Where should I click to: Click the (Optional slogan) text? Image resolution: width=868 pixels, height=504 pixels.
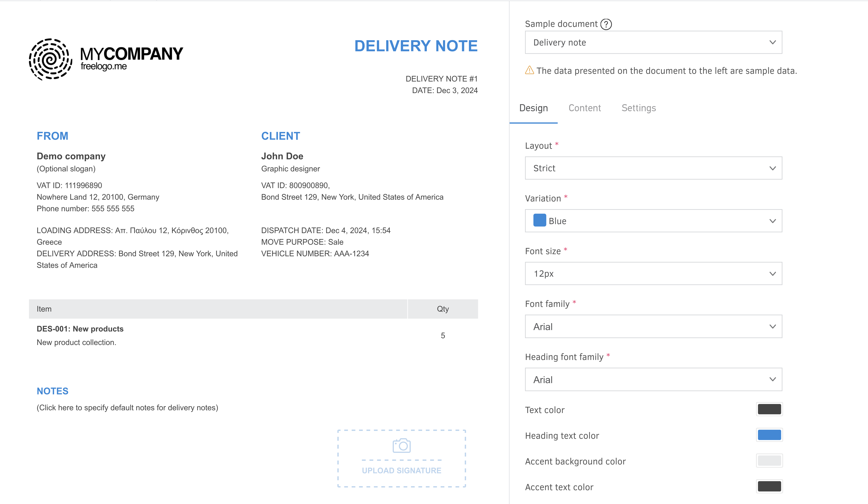click(66, 169)
